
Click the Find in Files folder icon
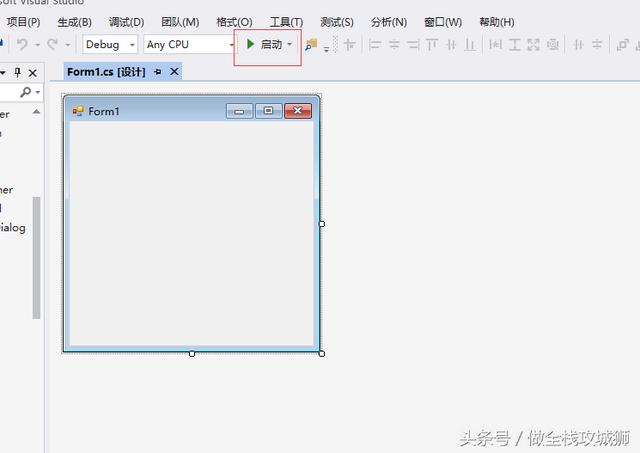(x=311, y=44)
